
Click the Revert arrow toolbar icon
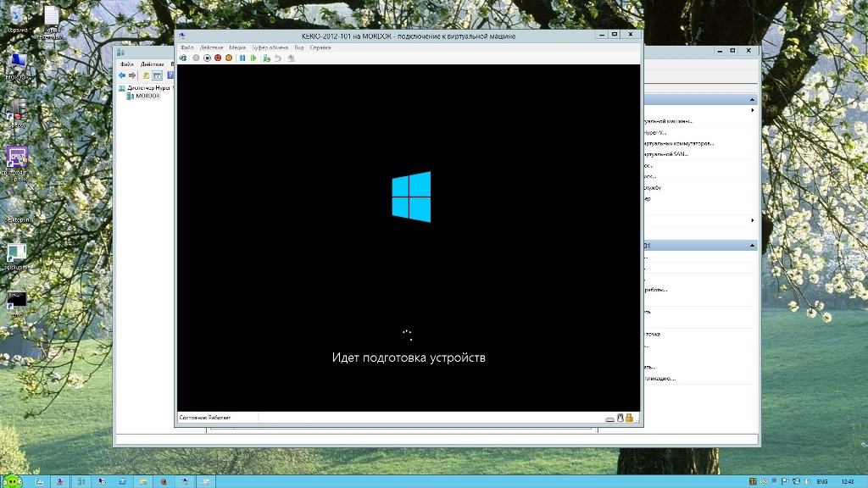pyautogui.click(x=278, y=58)
